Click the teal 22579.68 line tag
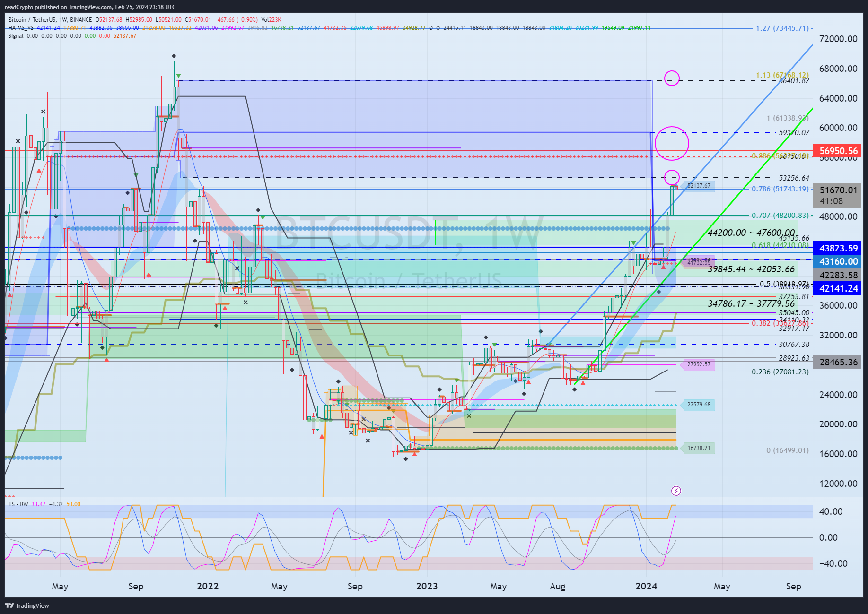The height and width of the screenshot is (614, 868). click(699, 405)
